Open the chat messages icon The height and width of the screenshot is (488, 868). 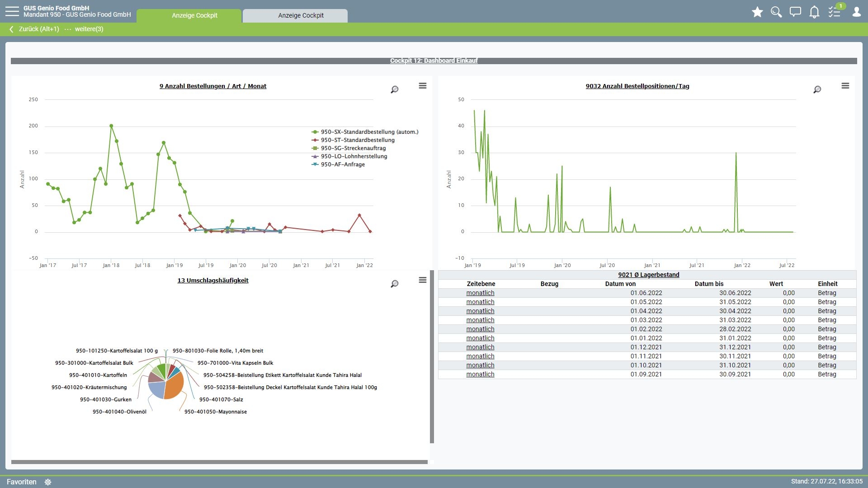[795, 12]
